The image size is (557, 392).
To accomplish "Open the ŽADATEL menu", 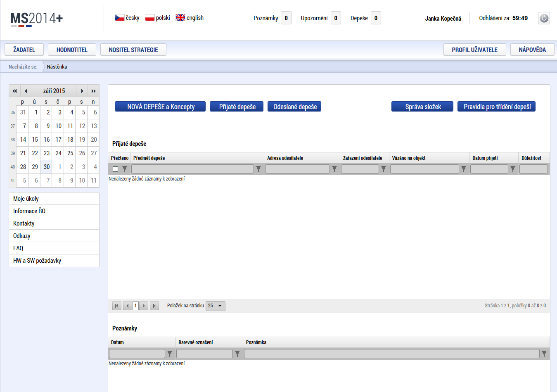I will [24, 50].
